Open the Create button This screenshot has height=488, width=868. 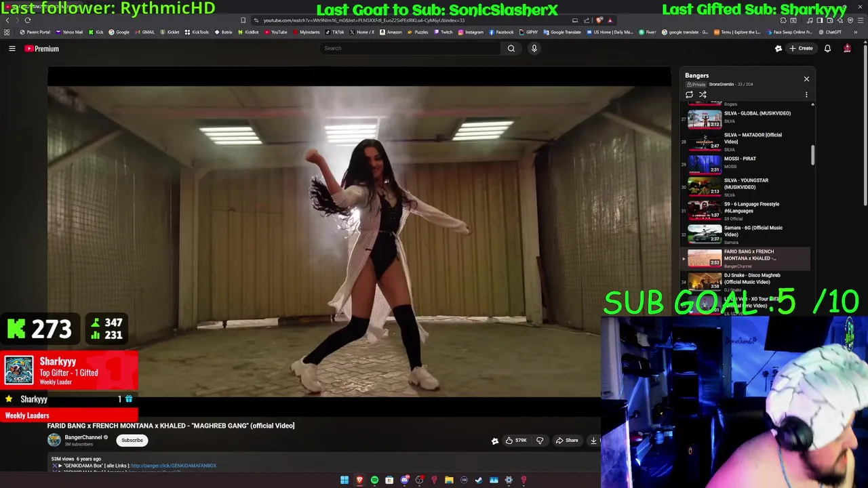(x=801, y=48)
